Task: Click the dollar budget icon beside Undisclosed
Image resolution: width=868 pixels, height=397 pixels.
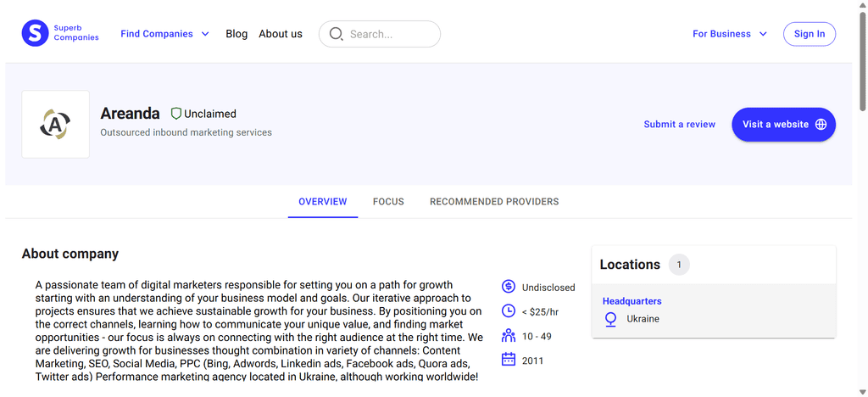Action: 509,287
